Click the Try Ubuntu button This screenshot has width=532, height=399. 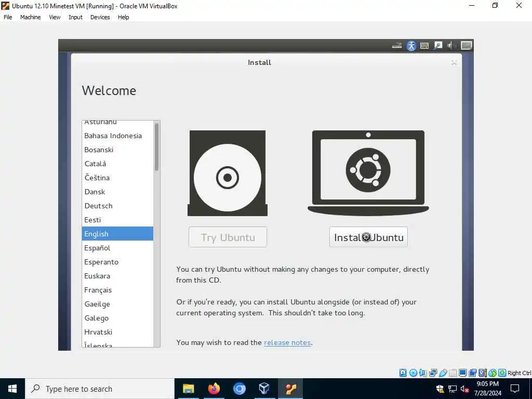point(228,237)
